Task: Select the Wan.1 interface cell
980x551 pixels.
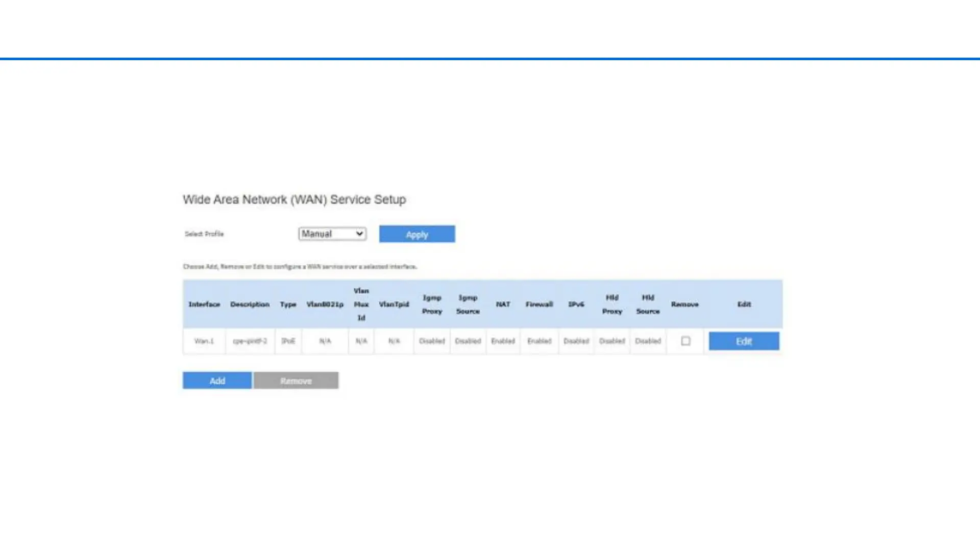Action: click(x=204, y=341)
